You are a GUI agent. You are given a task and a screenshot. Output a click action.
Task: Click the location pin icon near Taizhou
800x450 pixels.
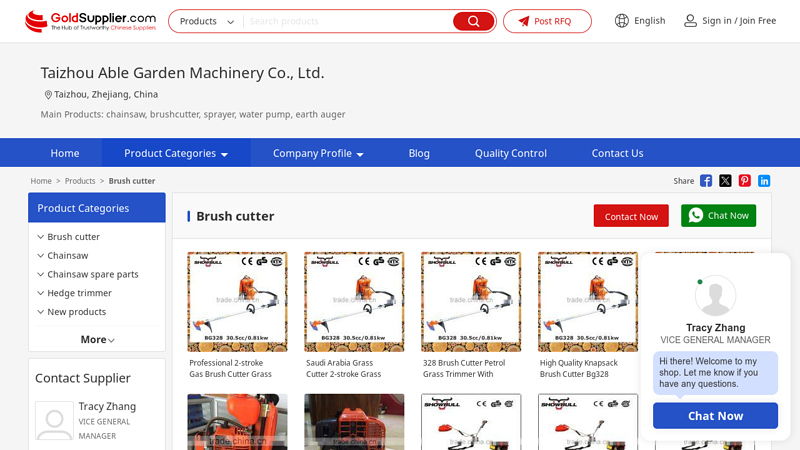[48, 94]
